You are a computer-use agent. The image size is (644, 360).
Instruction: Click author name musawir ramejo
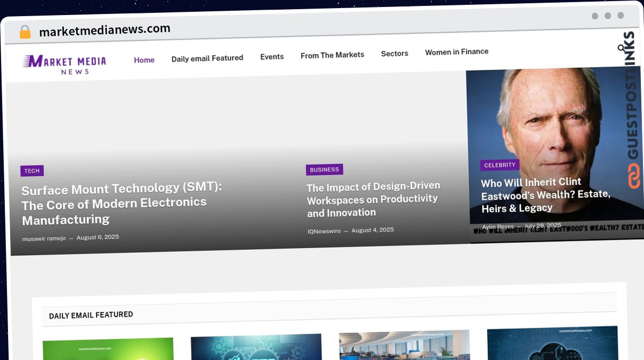click(x=43, y=238)
